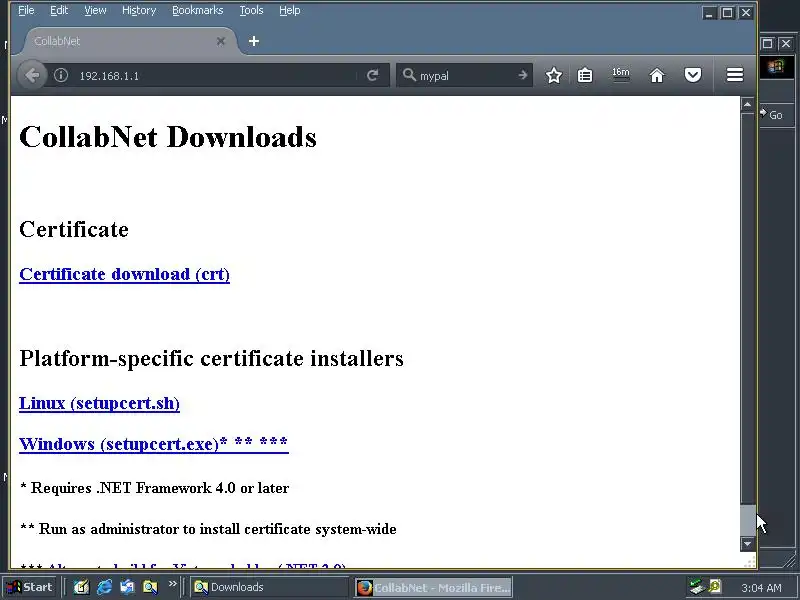Click the network tray icon
Viewport: 800px width, 600px height.
(x=696, y=587)
